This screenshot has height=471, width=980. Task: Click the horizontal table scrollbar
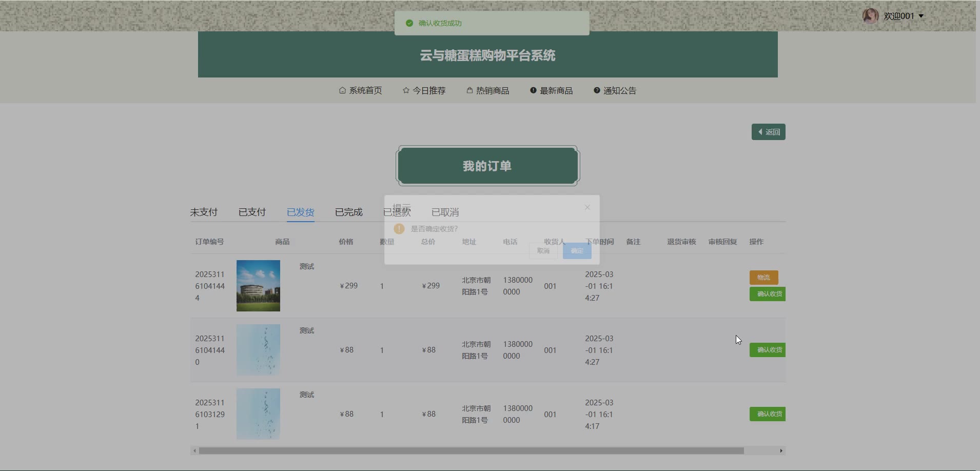pyautogui.click(x=471, y=450)
